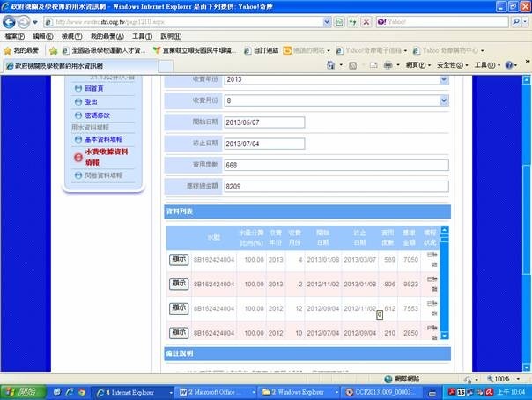Open the 工具 menu in the menu bar
The image size is (532, 400).
tap(141, 36)
